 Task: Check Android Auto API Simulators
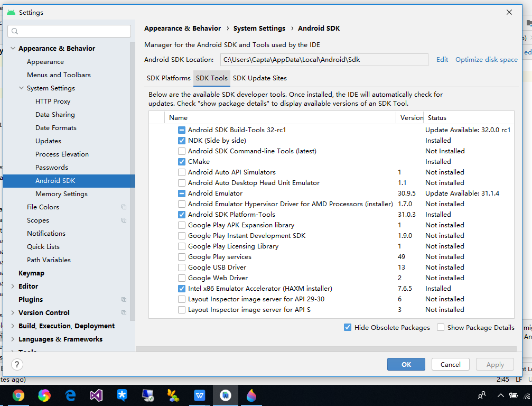[182, 172]
